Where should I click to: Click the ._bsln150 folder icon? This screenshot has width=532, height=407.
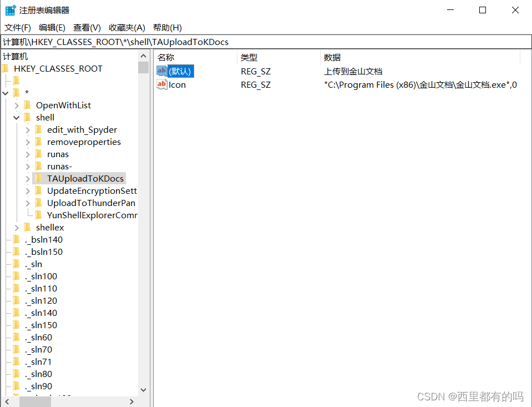coord(16,252)
